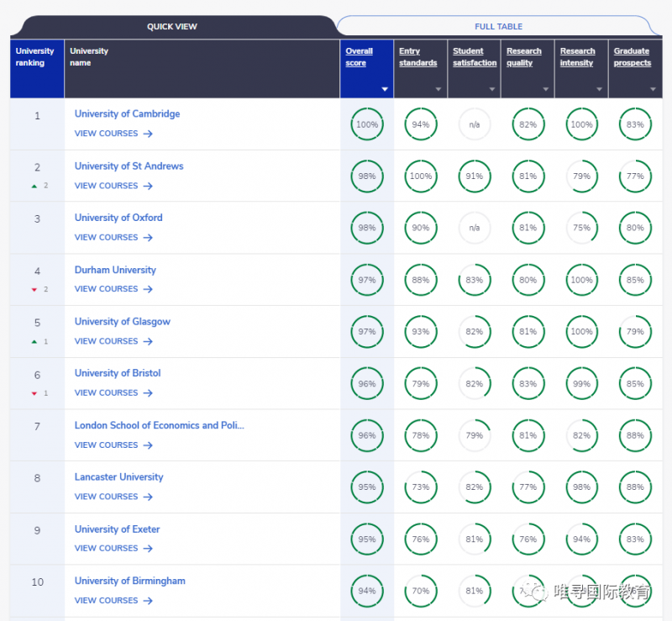The image size is (672, 621).
Task: Open London School of Economics page
Action: click(159, 425)
